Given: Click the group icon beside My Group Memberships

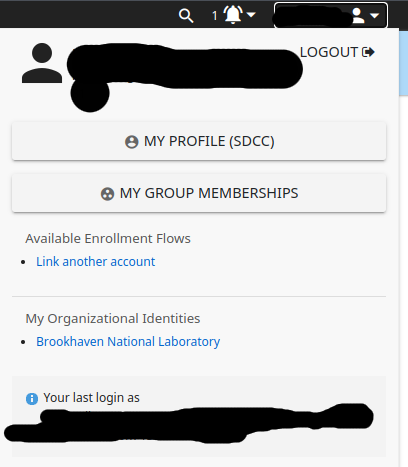Looking at the screenshot, I should (x=107, y=194).
